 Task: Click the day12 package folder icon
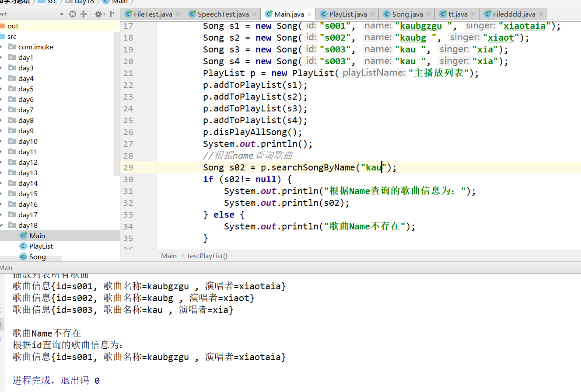[x=12, y=162]
